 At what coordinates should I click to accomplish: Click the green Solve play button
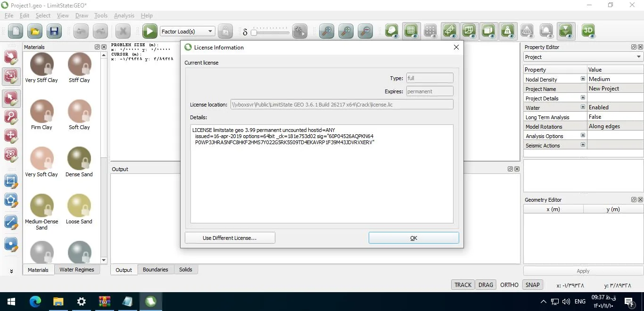150,32
